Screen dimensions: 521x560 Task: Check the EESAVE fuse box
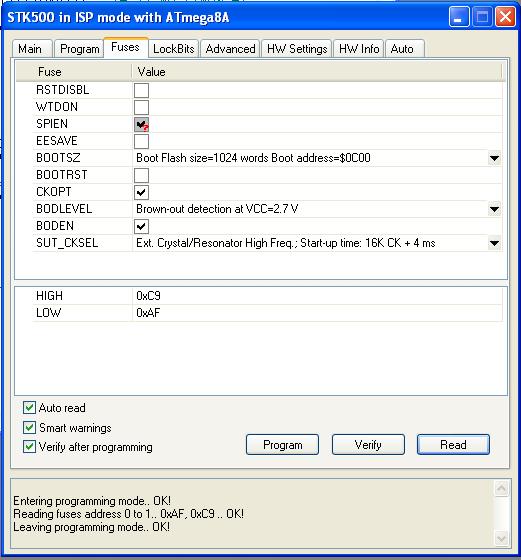[x=141, y=141]
